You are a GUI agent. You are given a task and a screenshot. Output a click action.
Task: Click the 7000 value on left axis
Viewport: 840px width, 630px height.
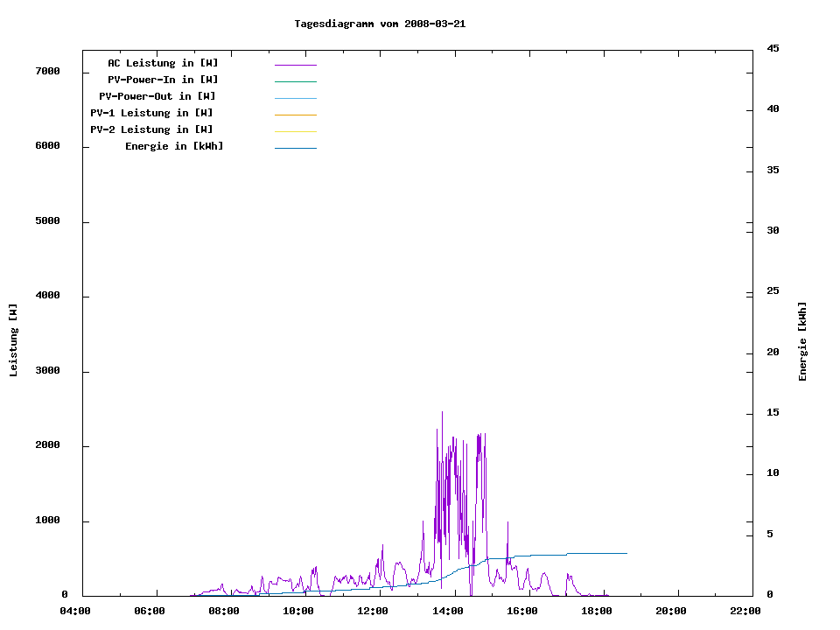pos(47,71)
